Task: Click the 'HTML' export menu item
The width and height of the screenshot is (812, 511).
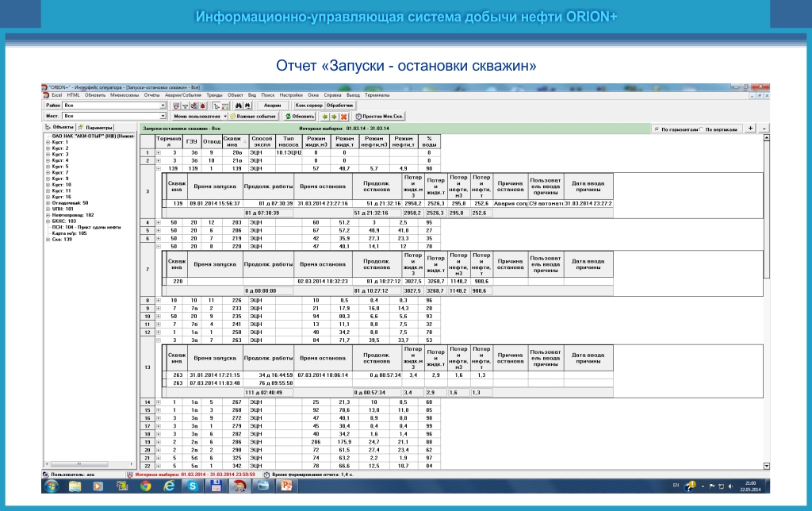Action: 73,95
